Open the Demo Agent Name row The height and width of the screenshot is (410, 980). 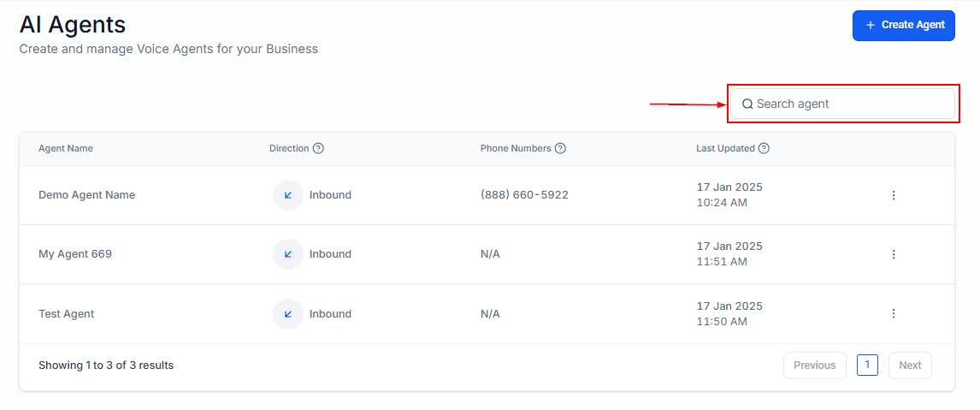pos(487,195)
